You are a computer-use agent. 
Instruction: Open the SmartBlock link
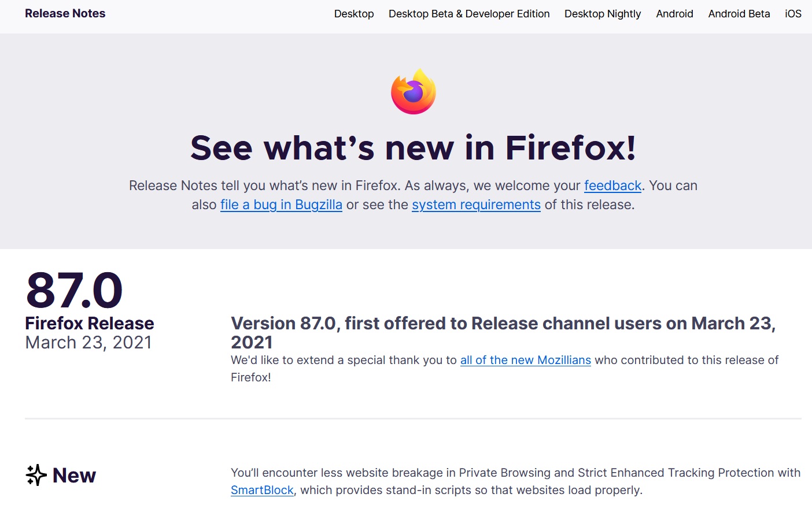point(262,490)
